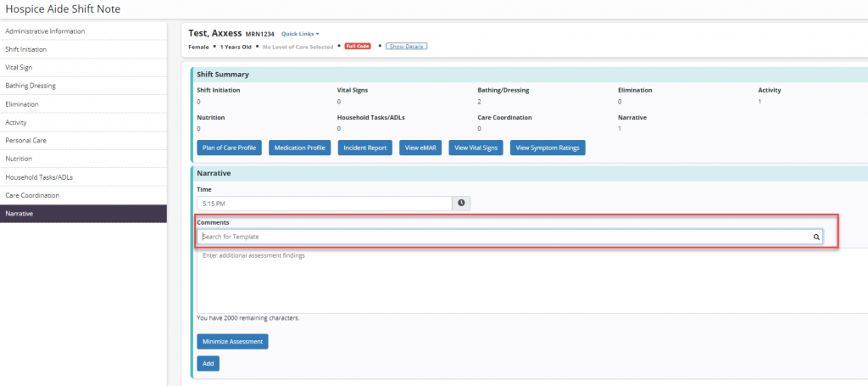Click the Incident Report button
This screenshot has height=386, width=868.
pyautogui.click(x=364, y=148)
